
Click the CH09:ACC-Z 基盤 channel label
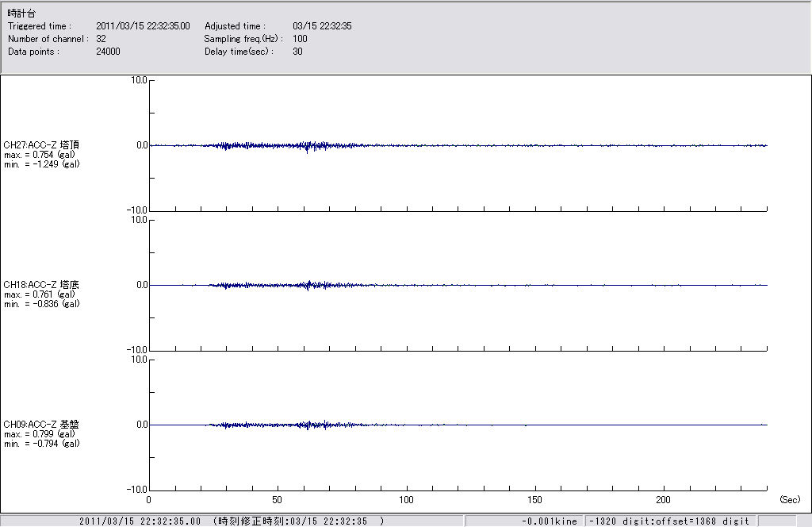tap(41, 425)
